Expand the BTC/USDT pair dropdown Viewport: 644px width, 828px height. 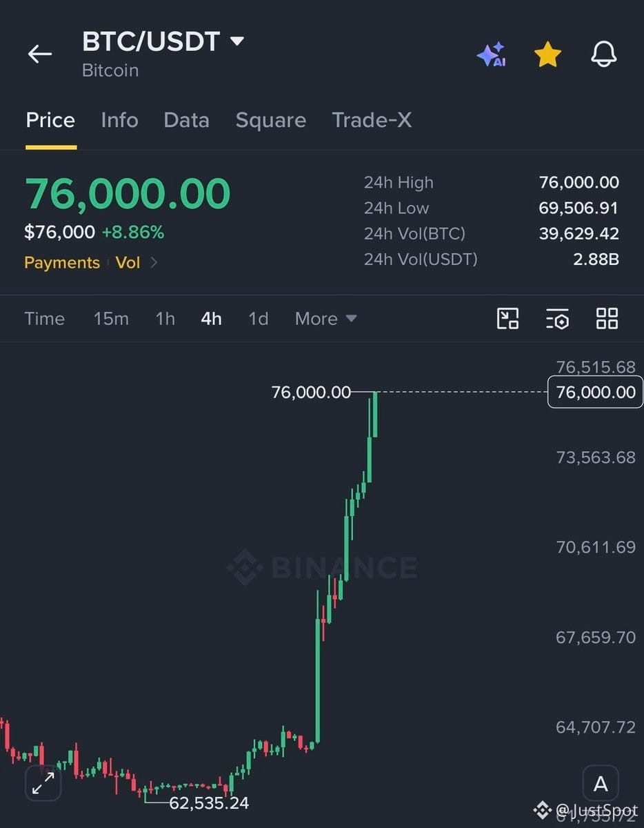coord(237,41)
